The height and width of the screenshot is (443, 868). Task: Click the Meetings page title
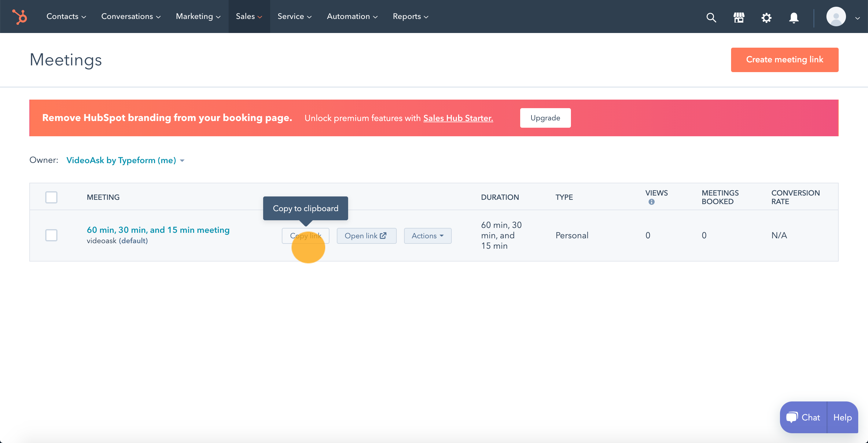66,60
